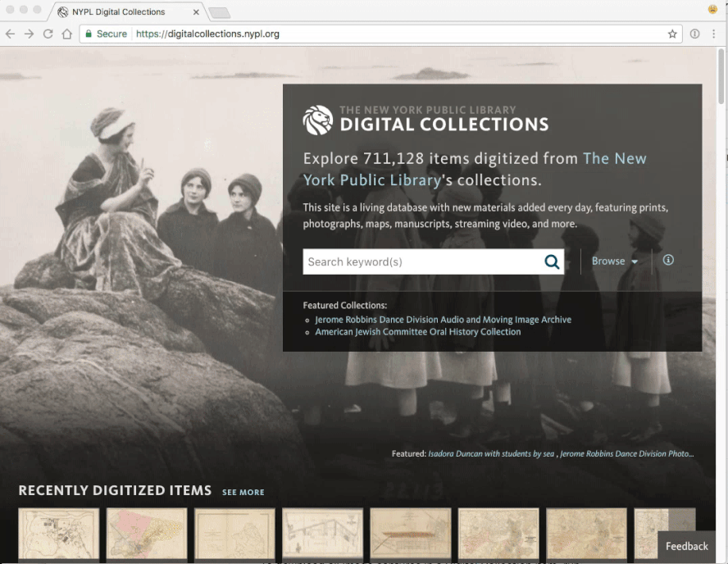Screen dimensions: 728x564
Task: Go to browser home icon
Action: (67, 34)
